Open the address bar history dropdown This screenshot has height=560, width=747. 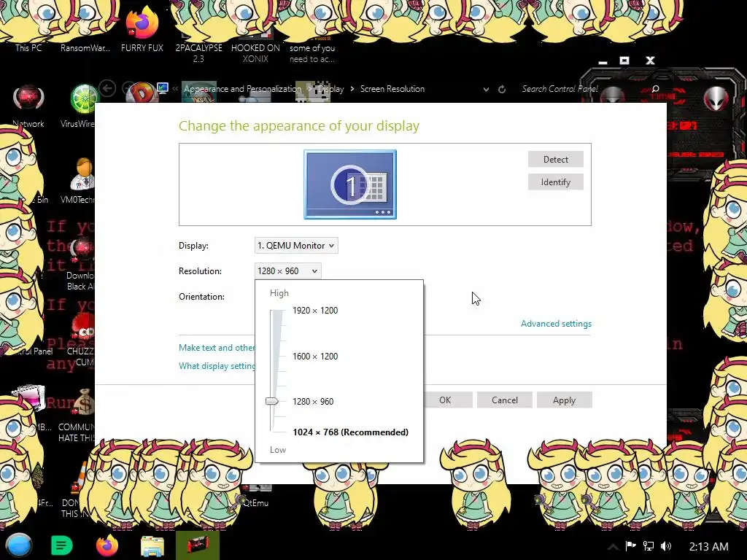(486, 89)
